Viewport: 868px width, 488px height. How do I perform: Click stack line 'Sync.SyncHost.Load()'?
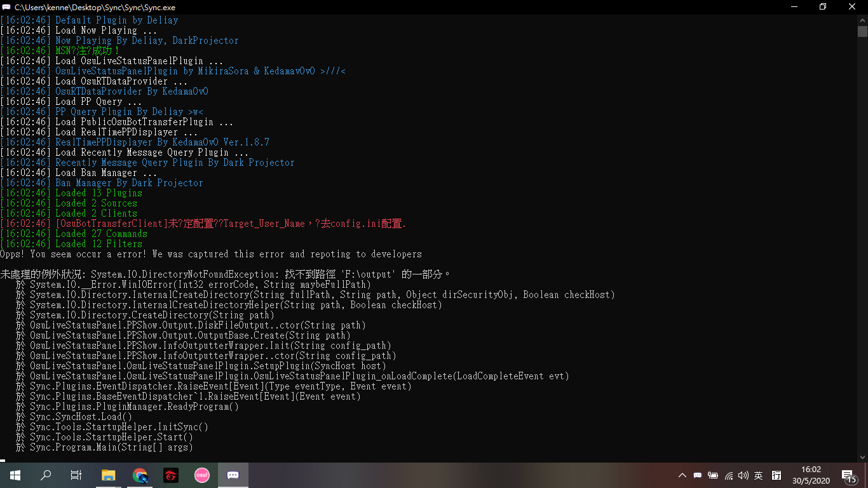[74, 417]
